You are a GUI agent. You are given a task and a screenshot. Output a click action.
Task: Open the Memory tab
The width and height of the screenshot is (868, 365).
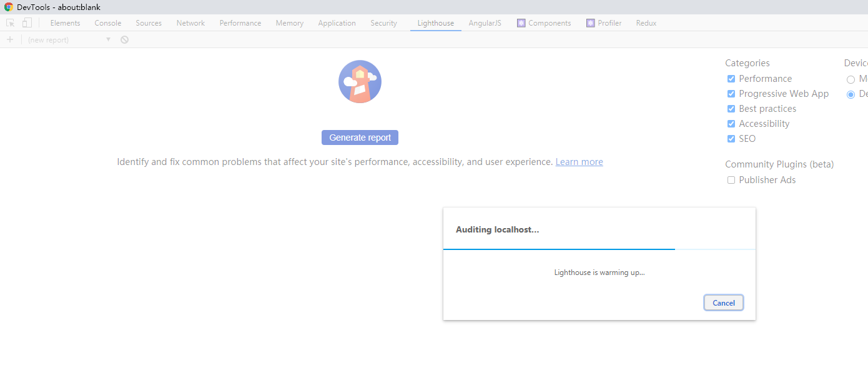tap(290, 23)
